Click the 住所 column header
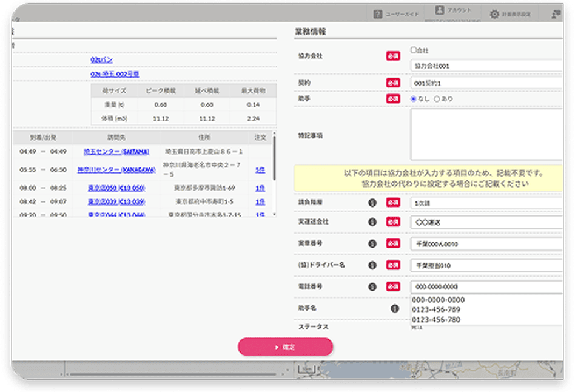Image resolution: width=575 pixels, height=392 pixels. [204, 138]
